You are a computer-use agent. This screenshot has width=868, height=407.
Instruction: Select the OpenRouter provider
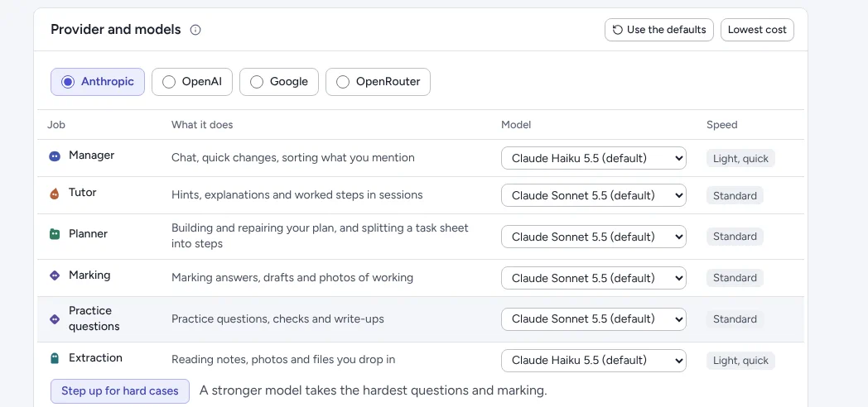click(x=378, y=82)
